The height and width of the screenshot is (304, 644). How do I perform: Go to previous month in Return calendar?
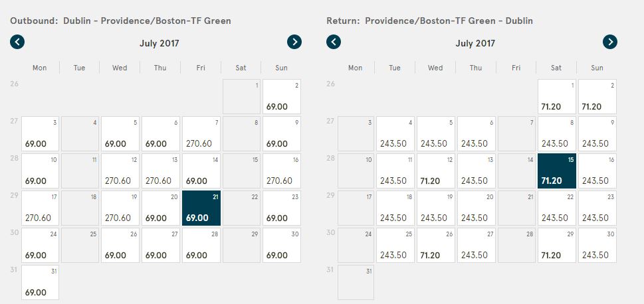click(x=334, y=42)
